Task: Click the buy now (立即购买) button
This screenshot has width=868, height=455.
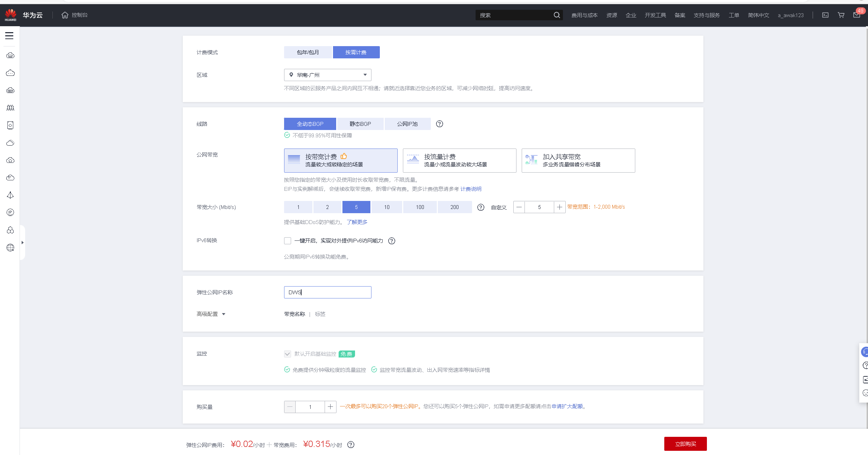Action: [685, 444]
